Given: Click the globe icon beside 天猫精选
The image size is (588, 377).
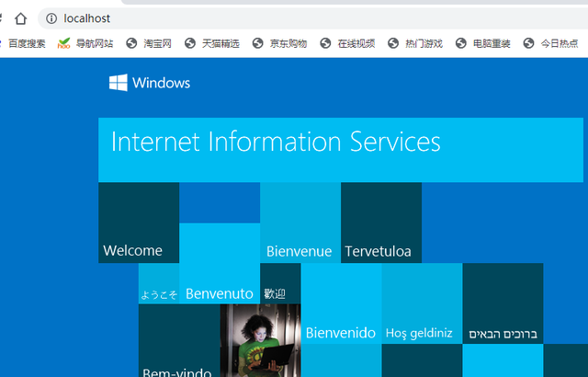Looking at the screenshot, I should [190, 43].
